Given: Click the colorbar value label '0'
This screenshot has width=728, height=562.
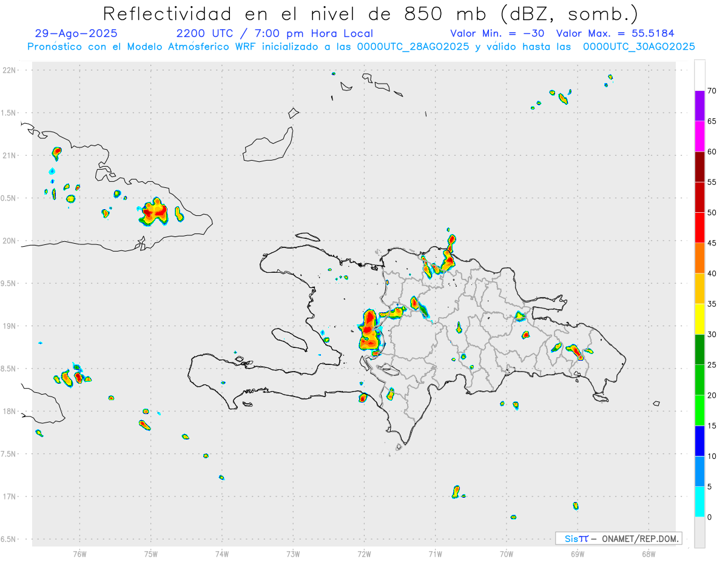Looking at the screenshot, I should coord(709,517).
